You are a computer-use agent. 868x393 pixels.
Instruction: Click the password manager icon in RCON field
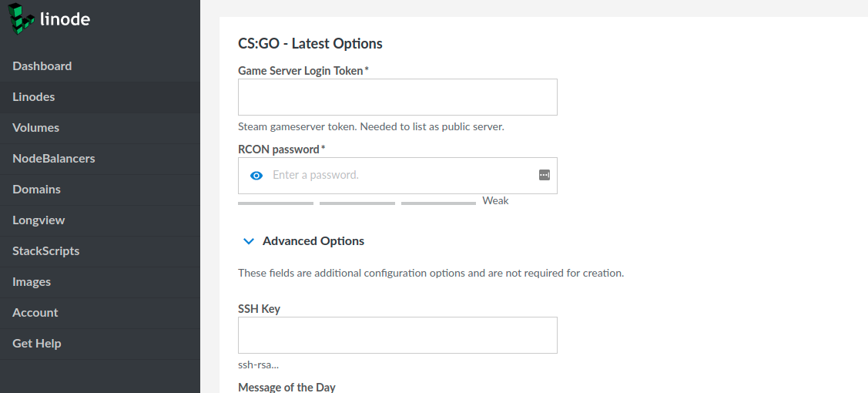545,175
